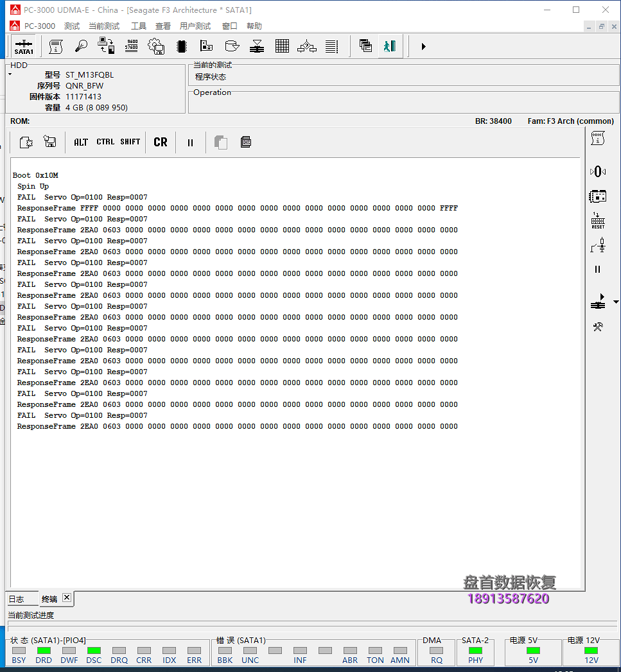Click the 9600/57600 baud rate icon
The image size is (621, 672).
[132, 46]
